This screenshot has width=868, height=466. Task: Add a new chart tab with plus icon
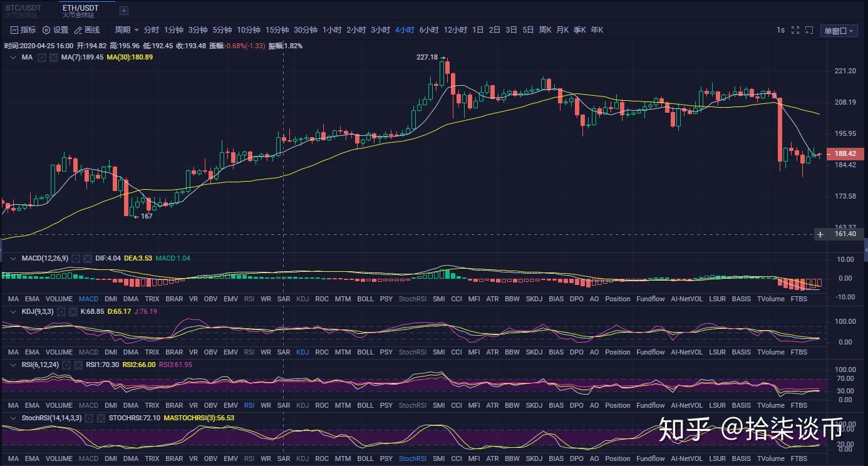(x=123, y=11)
